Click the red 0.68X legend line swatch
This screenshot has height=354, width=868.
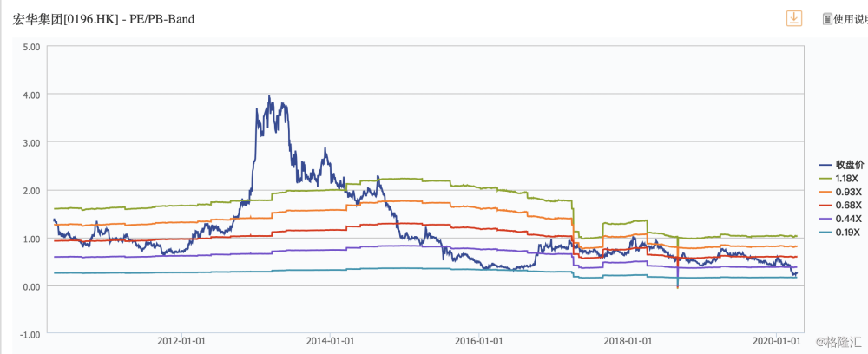point(826,206)
